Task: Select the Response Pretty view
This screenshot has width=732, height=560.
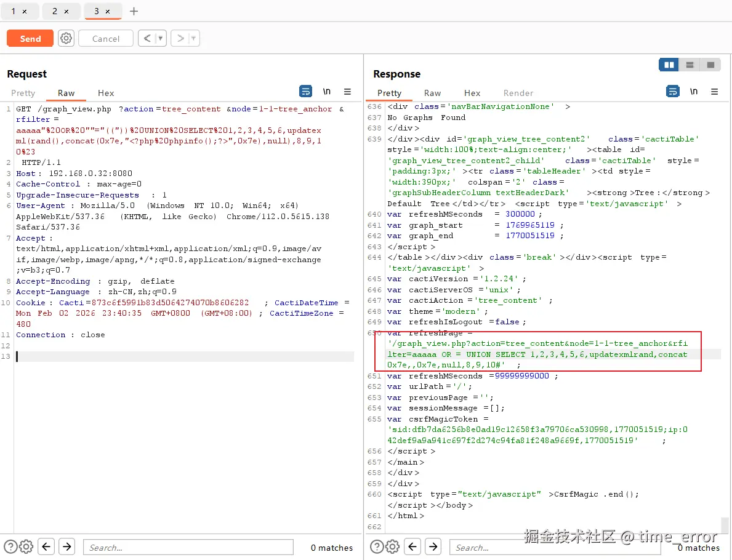Action: coord(389,93)
